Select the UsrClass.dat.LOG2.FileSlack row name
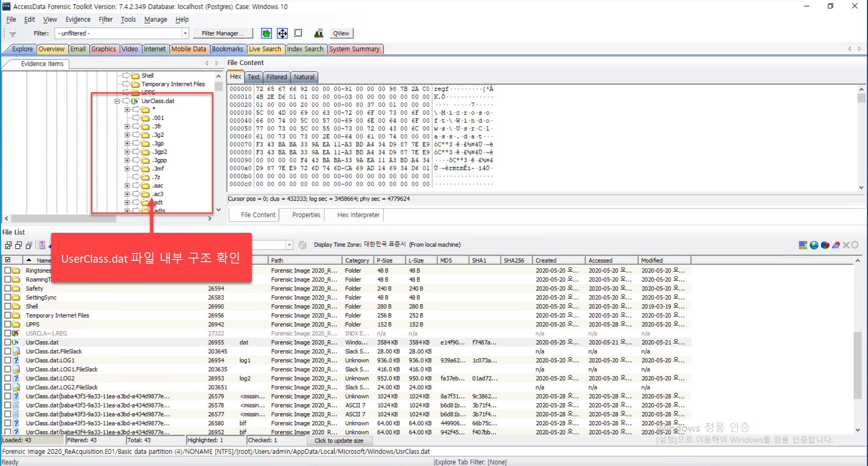This screenshot has width=868, height=466. click(61, 387)
